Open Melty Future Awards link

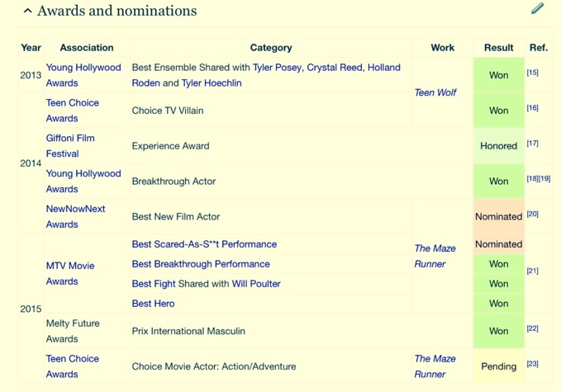click(x=73, y=331)
